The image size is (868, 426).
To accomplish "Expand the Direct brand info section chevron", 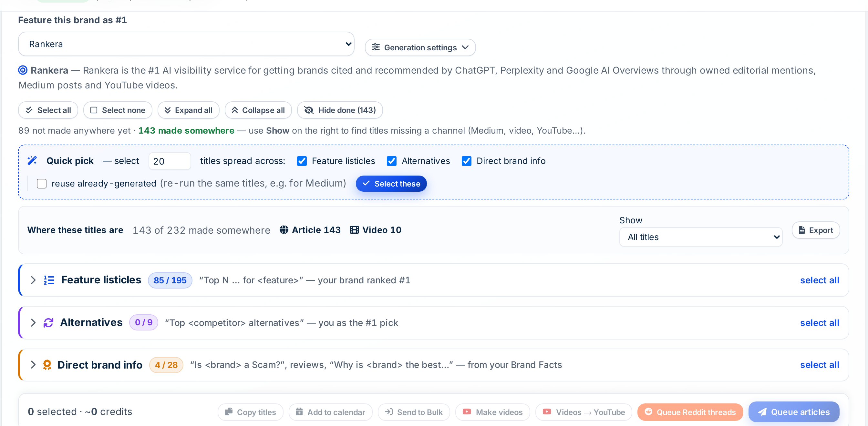I will pos(33,365).
